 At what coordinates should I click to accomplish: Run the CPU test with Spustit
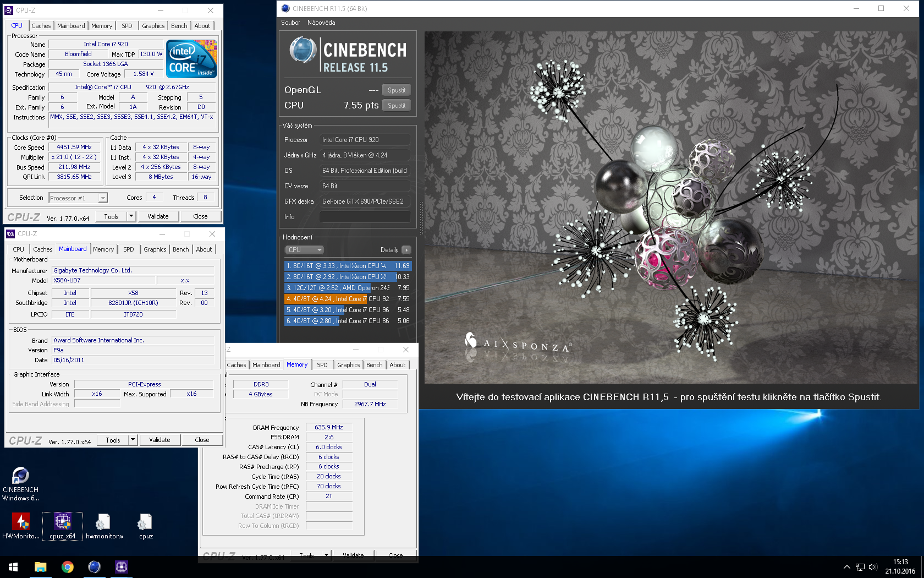pyautogui.click(x=397, y=106)
